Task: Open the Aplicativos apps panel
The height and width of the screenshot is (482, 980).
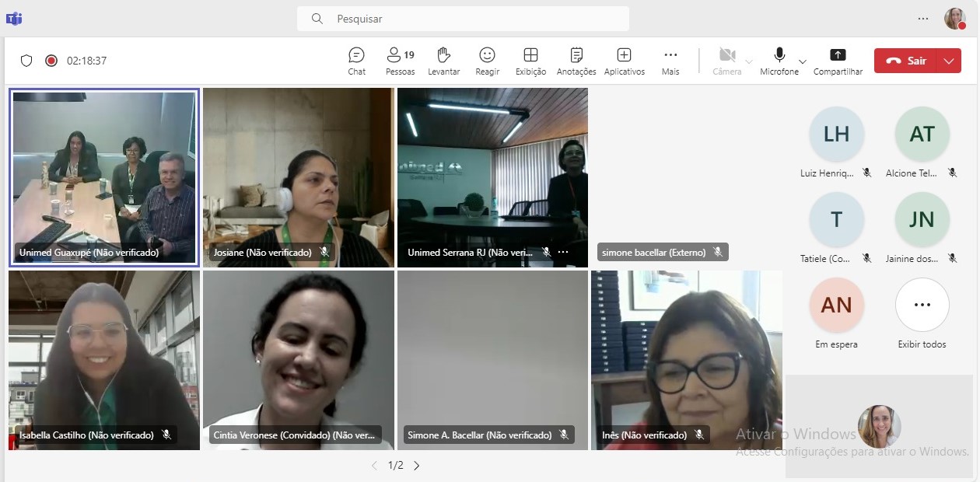Action: (x=624, y=61)
